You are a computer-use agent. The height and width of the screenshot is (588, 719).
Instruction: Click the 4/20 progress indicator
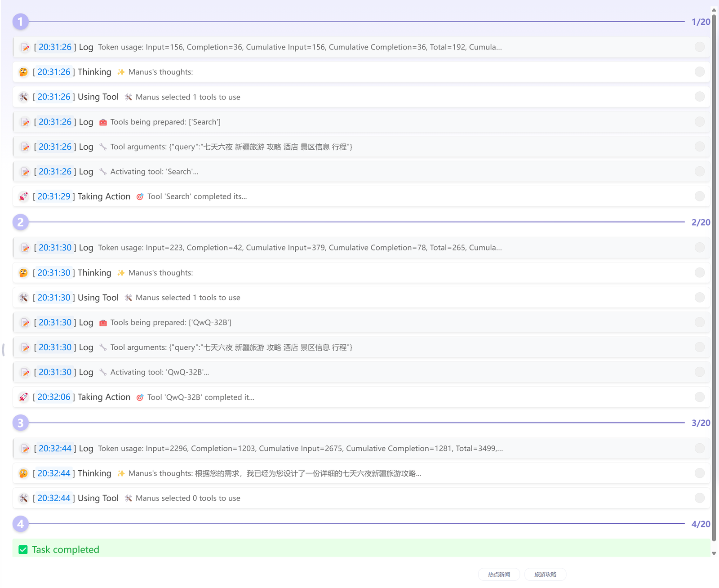[x=701, y=524]
